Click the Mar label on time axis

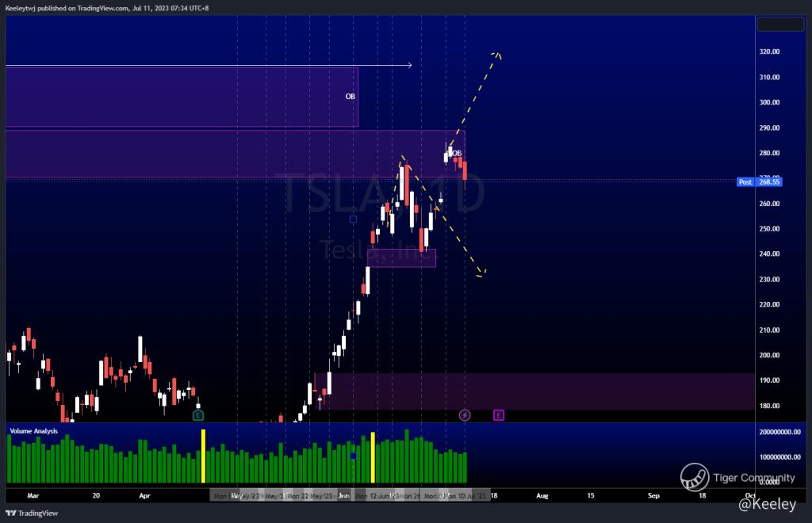[33, 495]
